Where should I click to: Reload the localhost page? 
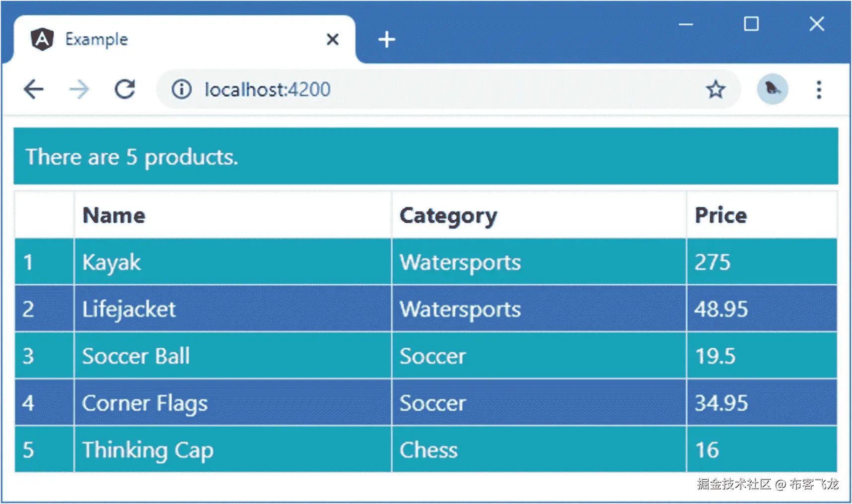[x=125, y=90]
